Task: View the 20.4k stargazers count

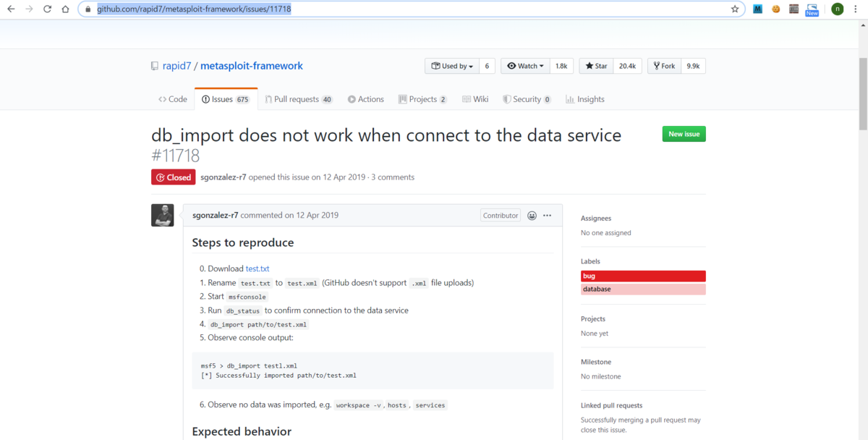Action: (627, 66)
